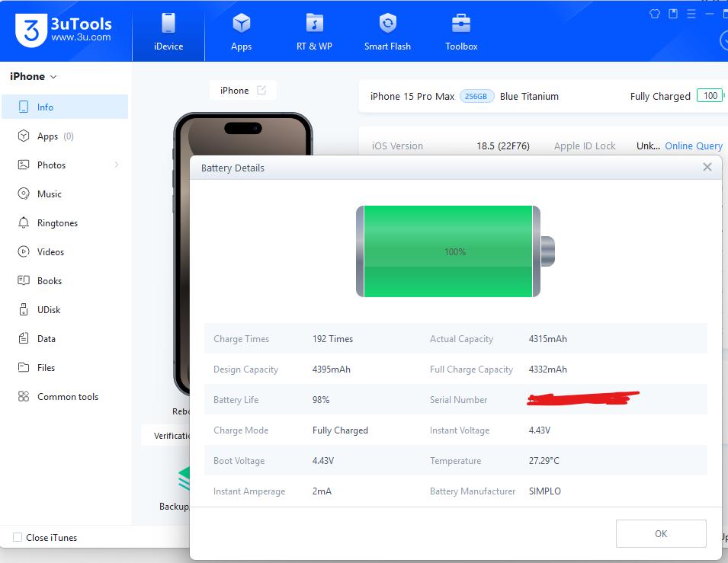Click the Toolbox briefcase icon

[x=461, y=23]
